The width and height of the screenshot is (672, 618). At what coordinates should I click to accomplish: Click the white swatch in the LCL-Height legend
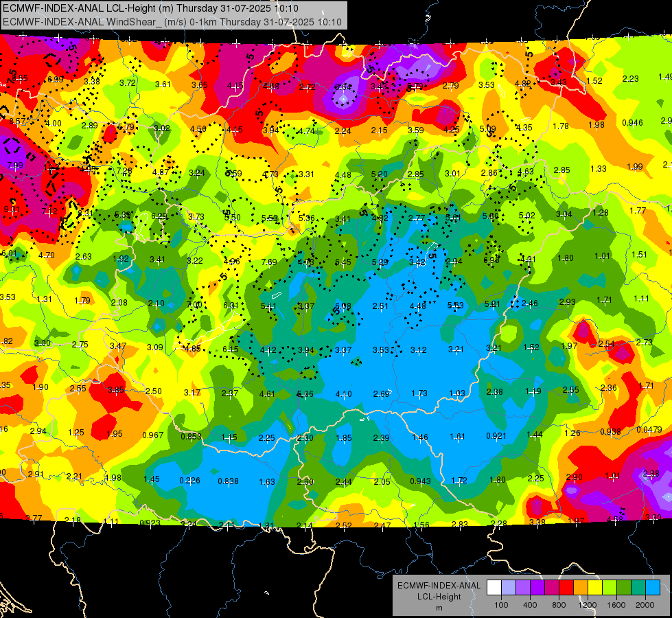click(494, 587)
